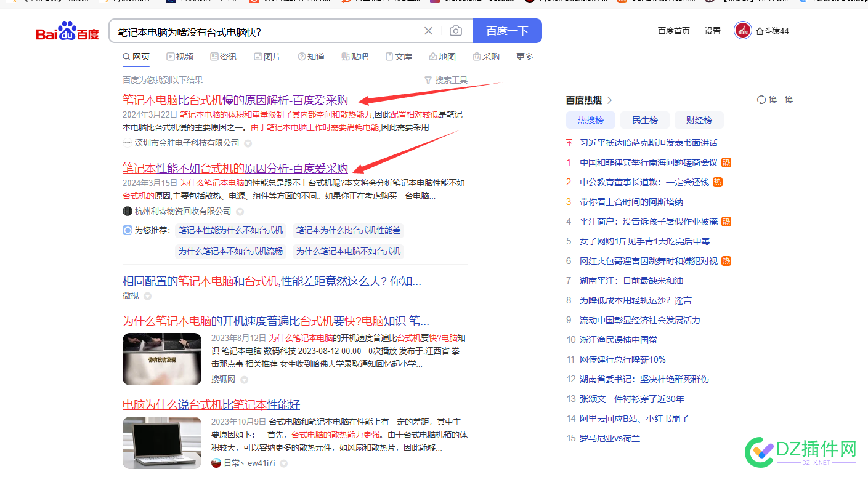Image resolution: width=868 pixels, height=477 pixels.
Task: Open 百度首页 link
Action: (x=674, y=31)
